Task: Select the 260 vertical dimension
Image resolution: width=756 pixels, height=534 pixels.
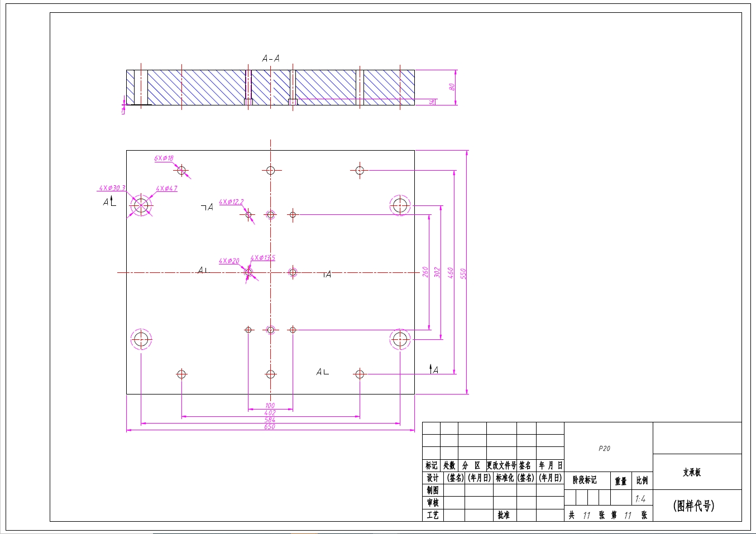Action: coord(425,272)
